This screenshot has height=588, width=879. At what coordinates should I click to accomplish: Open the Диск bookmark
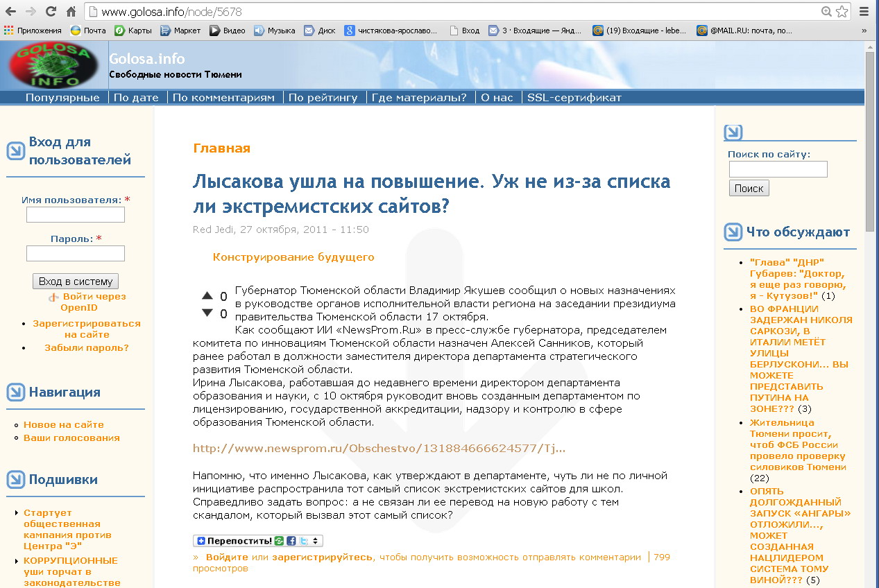tap(320, 31)
